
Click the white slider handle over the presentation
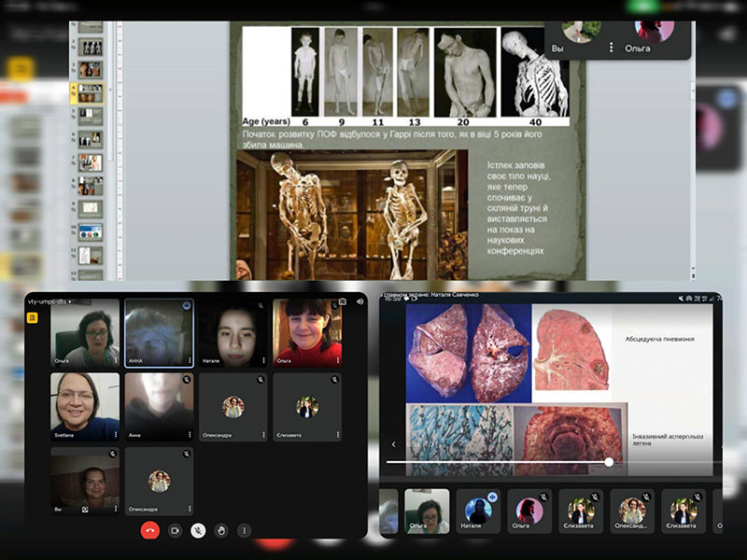click(609, 462)
